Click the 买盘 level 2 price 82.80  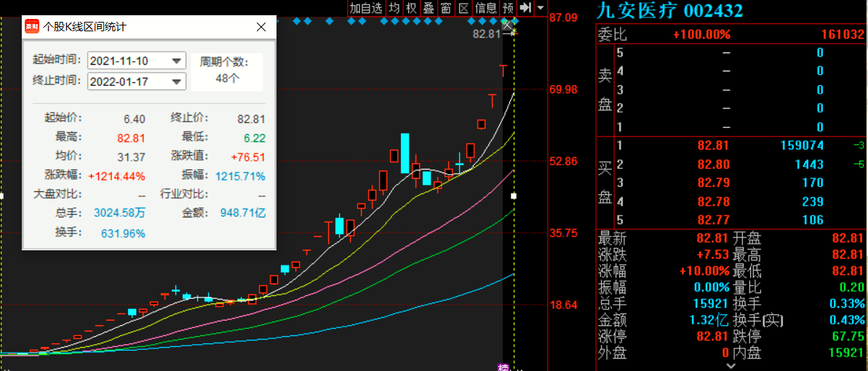click(714, 164)
